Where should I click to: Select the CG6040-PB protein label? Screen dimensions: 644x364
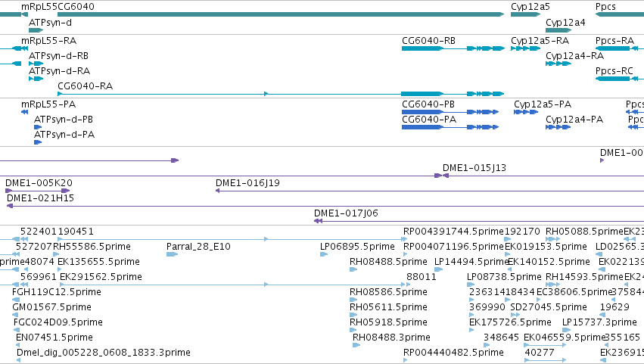coord(428,104)
